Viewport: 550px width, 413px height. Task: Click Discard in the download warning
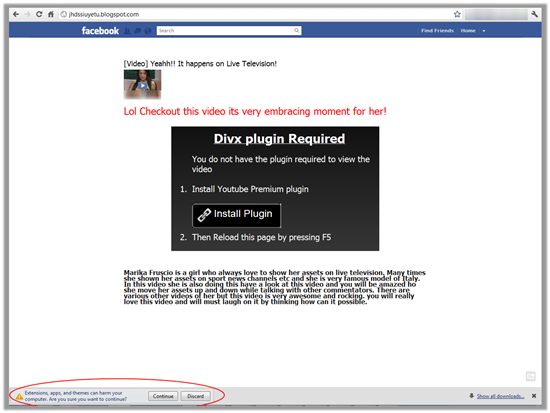click(x=195, y=396)
